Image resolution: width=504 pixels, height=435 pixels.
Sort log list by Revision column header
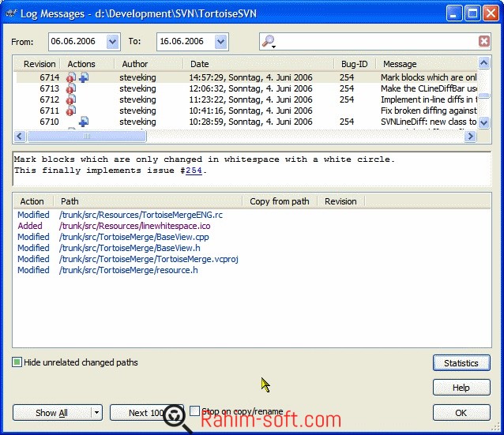click(x=37, y=64)
